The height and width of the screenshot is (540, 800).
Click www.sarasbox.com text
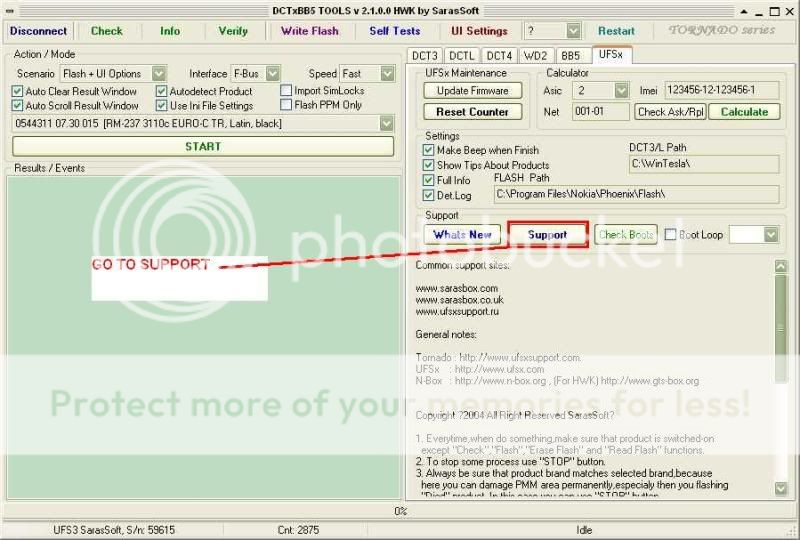click(457, 288)
